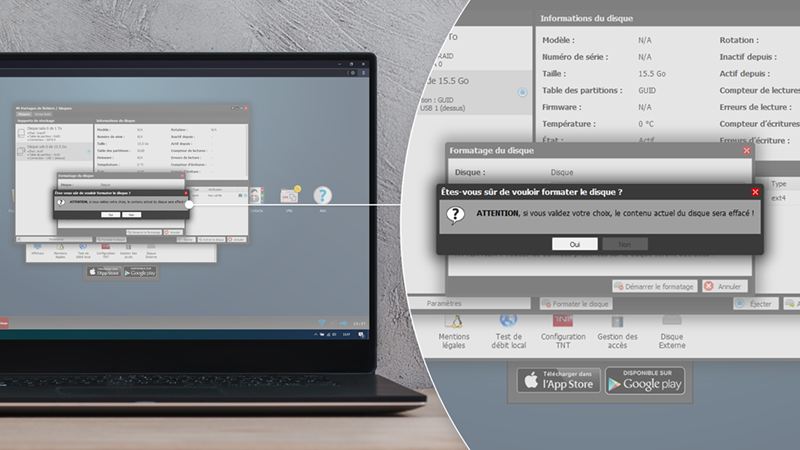Select 'Disque usb-0 de 15.5 Go' on laptop

[x=54, y=152]
